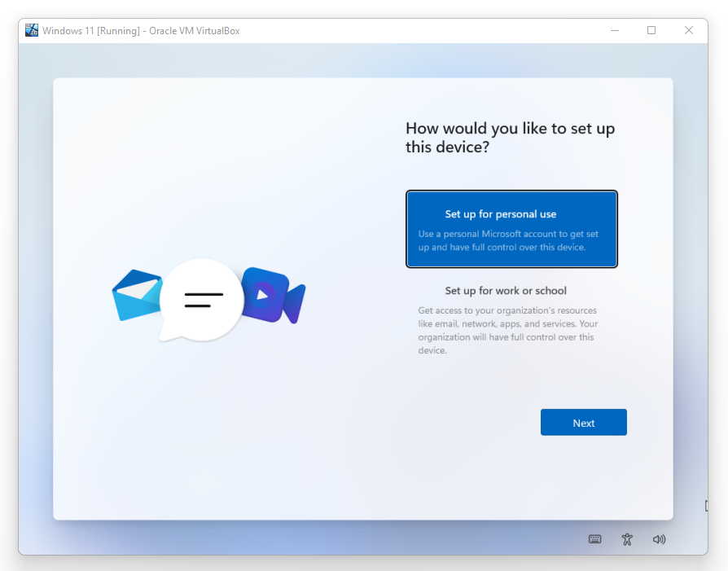
Task: Click the VirtualBox app icon in title bar
Action: click(32, 30)
